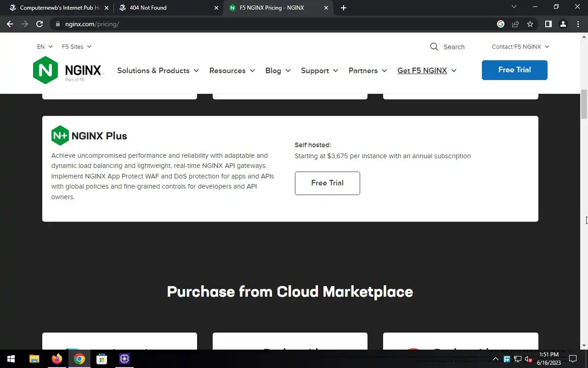Go back with the browser back arrow
Image resolution: width=588 pixels, height=368 pixels.
[x=10, y=24]
